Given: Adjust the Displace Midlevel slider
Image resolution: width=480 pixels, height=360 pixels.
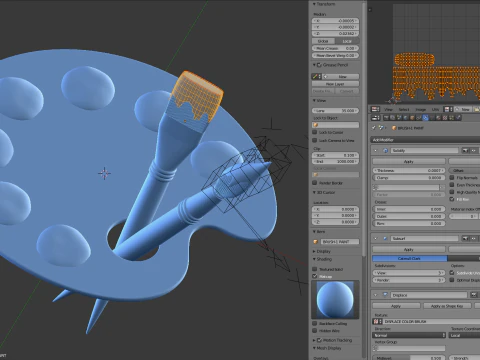Looking at the screenshot, I should pos(409,358).
